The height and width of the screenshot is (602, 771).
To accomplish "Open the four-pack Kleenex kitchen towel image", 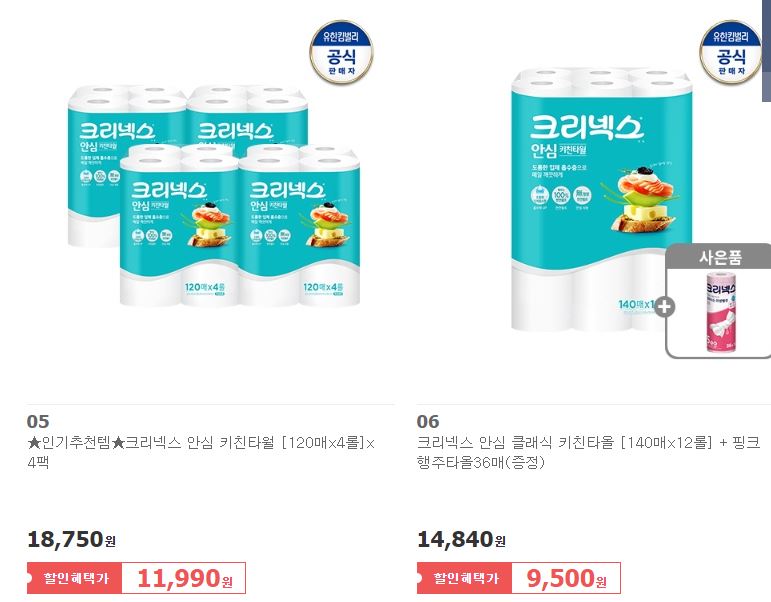I will click(214, 196).
